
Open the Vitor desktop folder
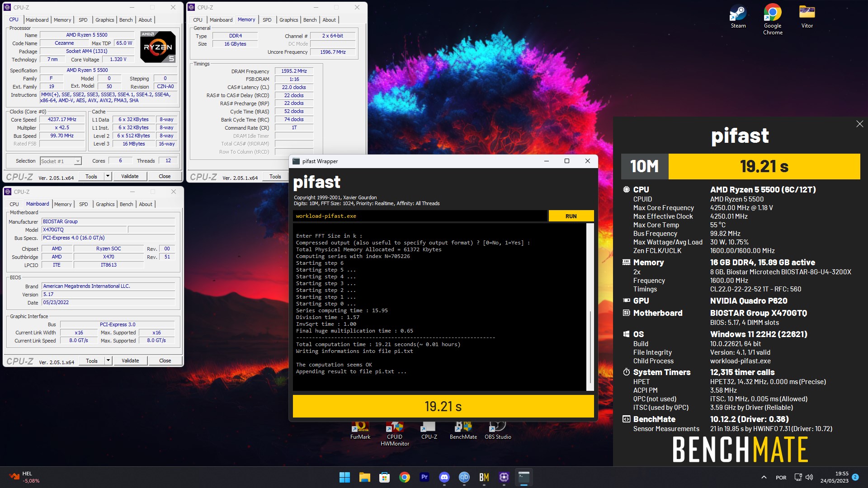coord(807,17)
